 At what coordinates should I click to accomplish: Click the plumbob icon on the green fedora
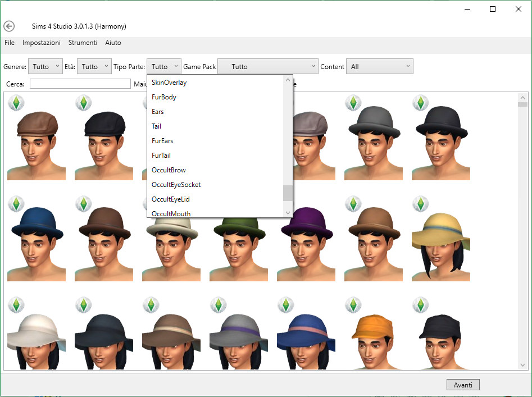218,204
